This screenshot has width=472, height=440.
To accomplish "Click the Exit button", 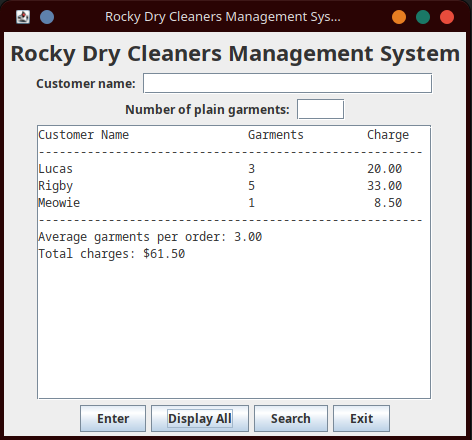I will (x=361, y=418).
